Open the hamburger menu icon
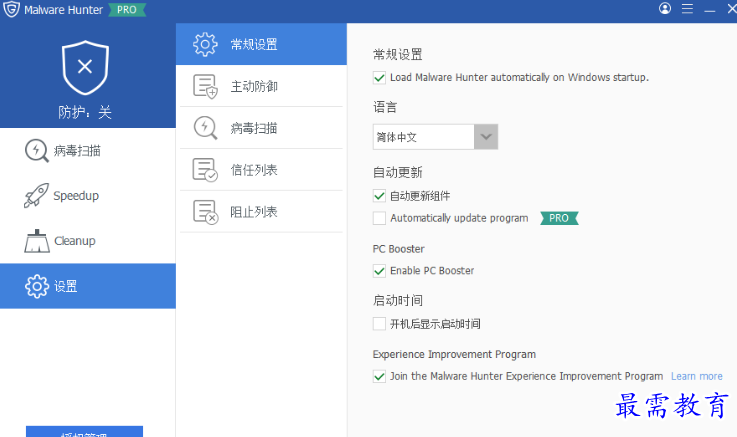This screenshot has height=437, width=737. pyautogui.click(x=687, y=9)
